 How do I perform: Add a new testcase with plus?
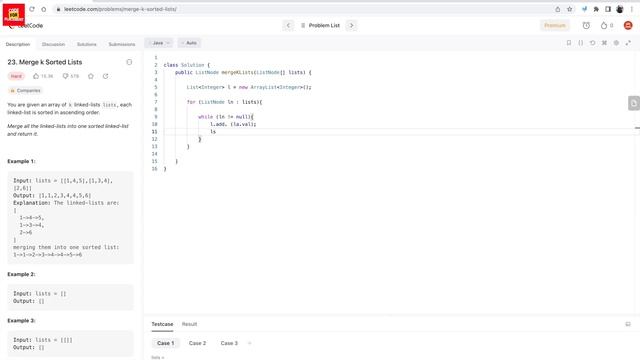[x=250, y=343]
